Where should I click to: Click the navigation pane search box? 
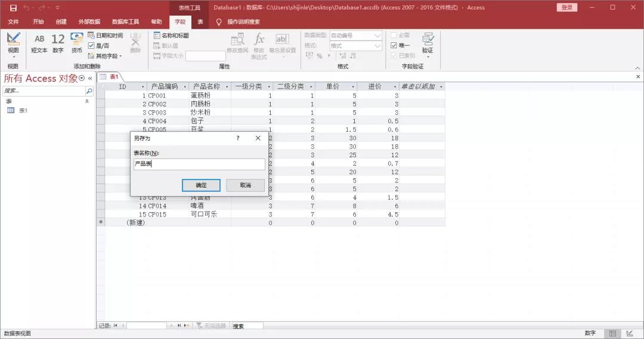click(44, 91)
